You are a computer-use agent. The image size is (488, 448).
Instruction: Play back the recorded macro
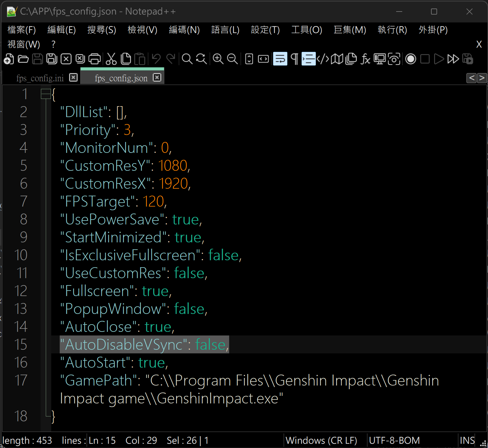coord(439,59)
